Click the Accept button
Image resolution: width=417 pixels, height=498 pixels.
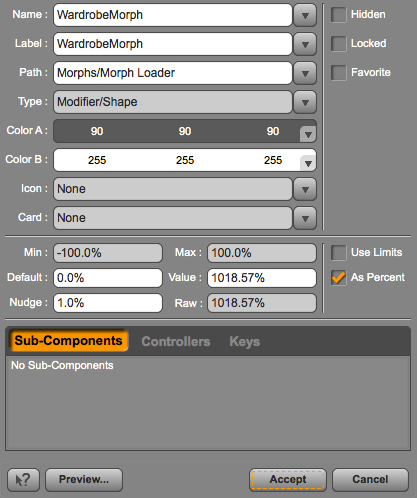click(x=288, y=480)
